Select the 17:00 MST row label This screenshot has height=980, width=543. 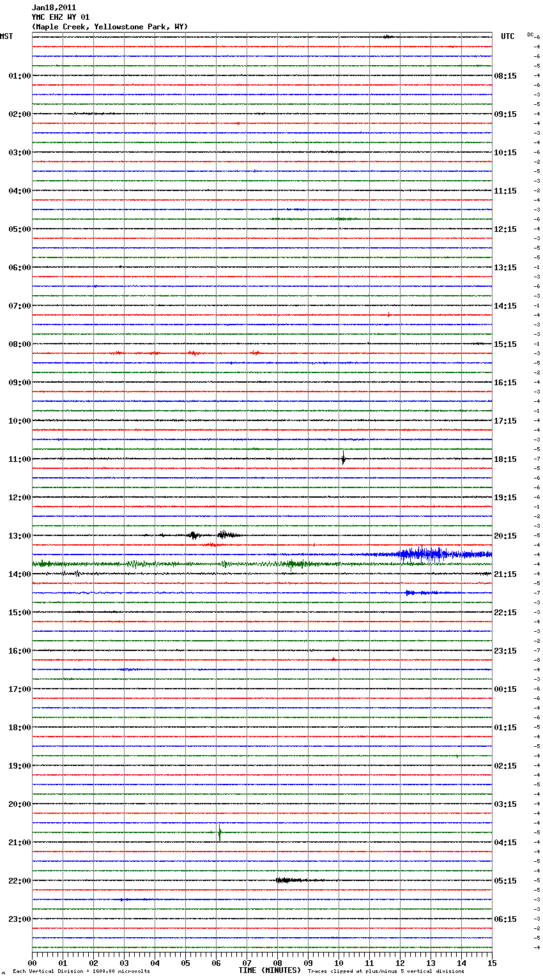20,689
